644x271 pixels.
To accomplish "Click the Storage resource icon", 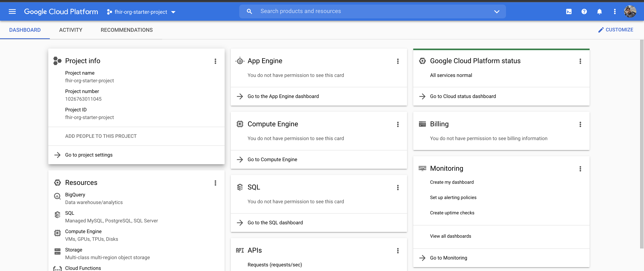I will [x=57, y=251].
